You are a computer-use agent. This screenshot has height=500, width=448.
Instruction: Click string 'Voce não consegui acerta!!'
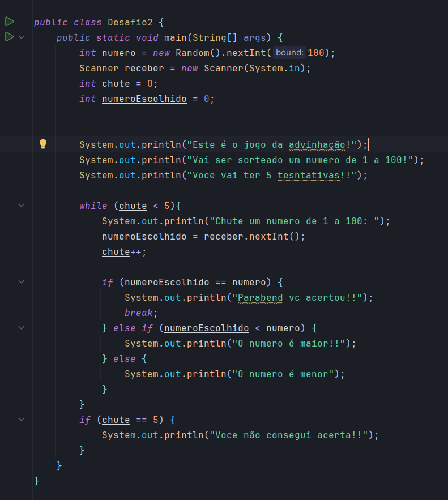289,435
